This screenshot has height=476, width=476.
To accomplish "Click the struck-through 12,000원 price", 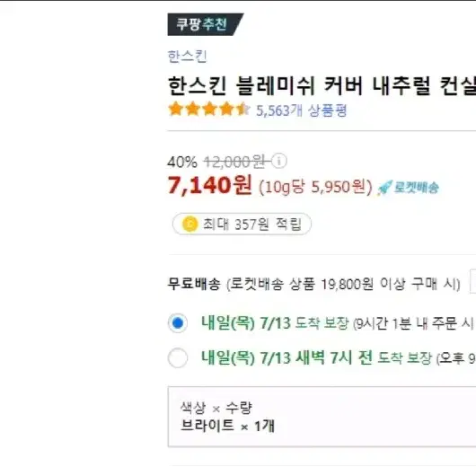I will [237, 162].
